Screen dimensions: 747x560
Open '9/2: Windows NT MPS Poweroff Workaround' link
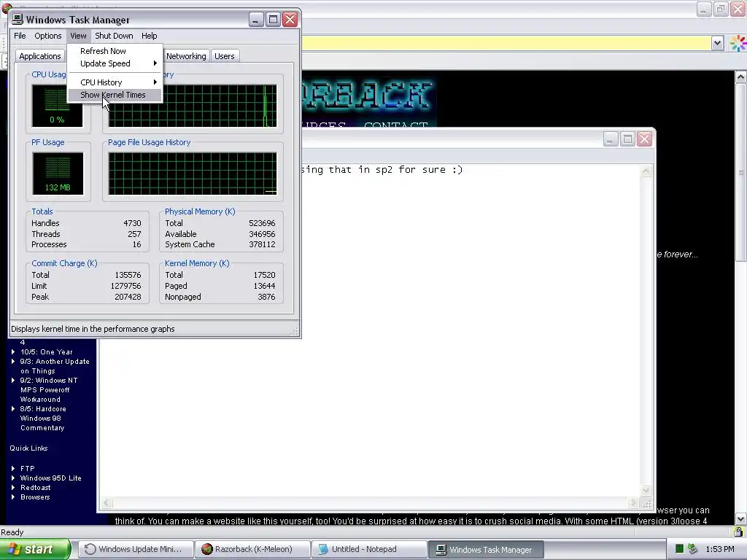[x=49, y=390]
